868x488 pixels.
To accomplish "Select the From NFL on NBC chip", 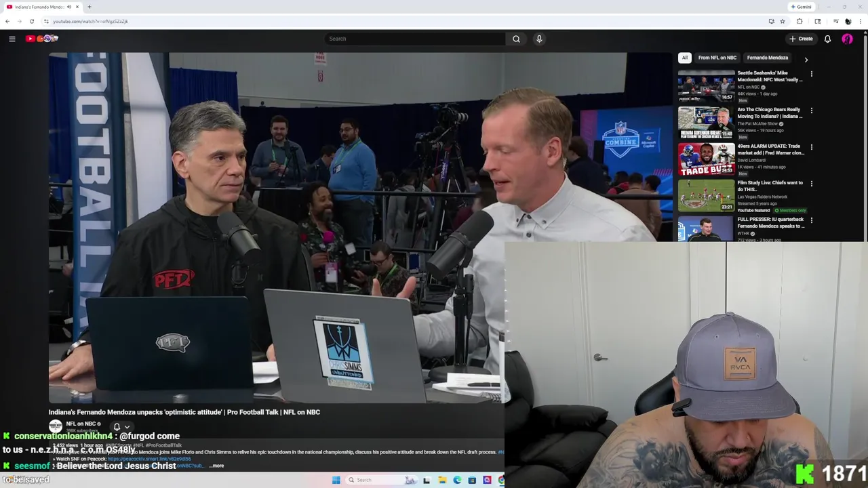I will (717, 58).
